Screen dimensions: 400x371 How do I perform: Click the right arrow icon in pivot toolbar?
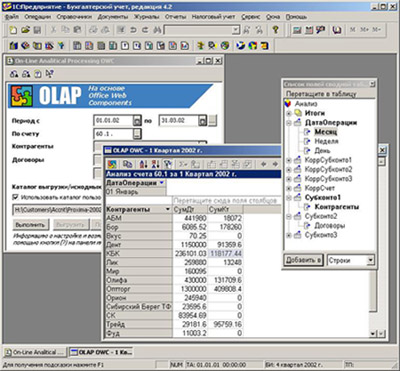click(x=275, y=164)
